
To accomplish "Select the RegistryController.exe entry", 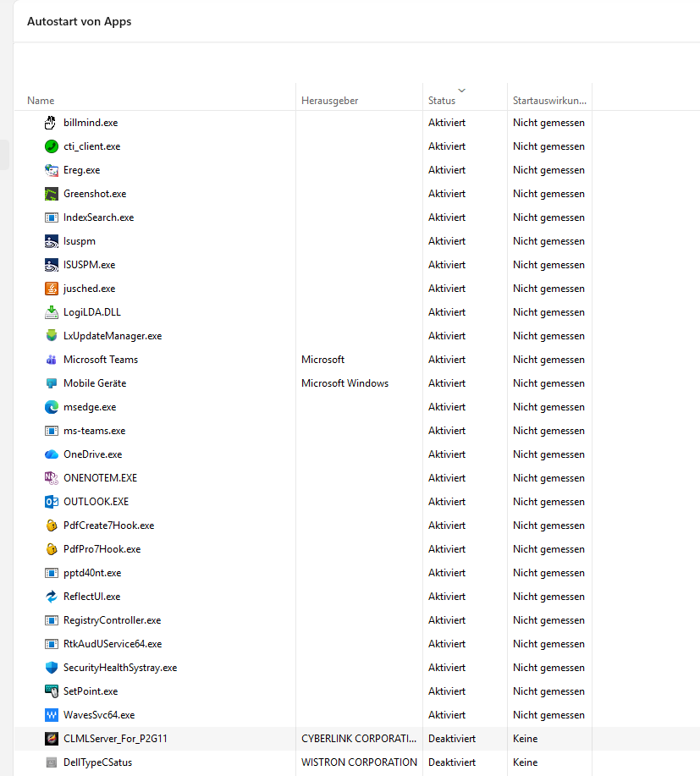I will 112,620.
